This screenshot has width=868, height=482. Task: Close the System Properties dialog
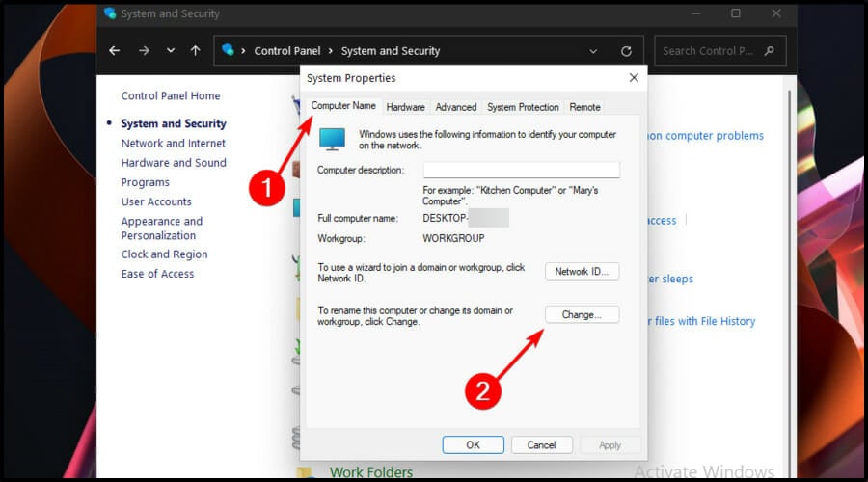pyautogui.click(x=634, y=78)
